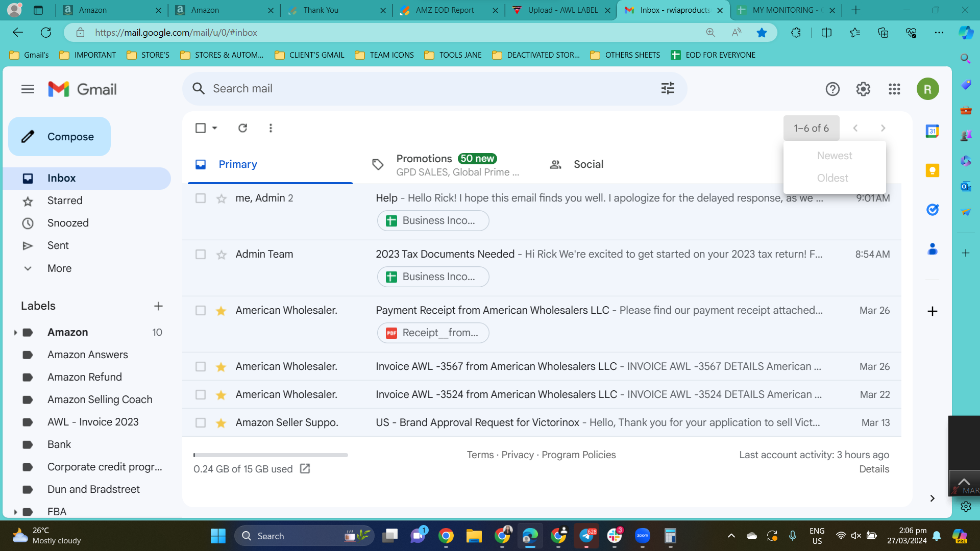Open Windows Start menu

click(x=218, y=536)
